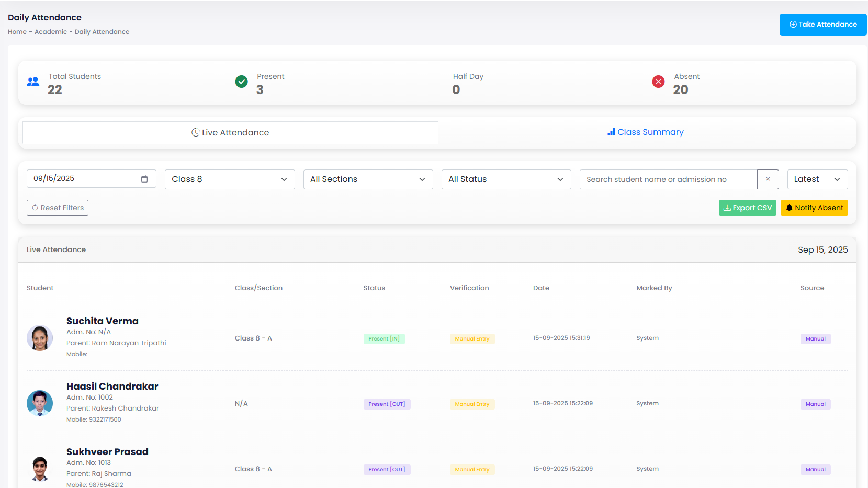Viewport: 868px width, 488px height.
Task: Switch to the Live Attendance tab
Action: tap(230, 133)
